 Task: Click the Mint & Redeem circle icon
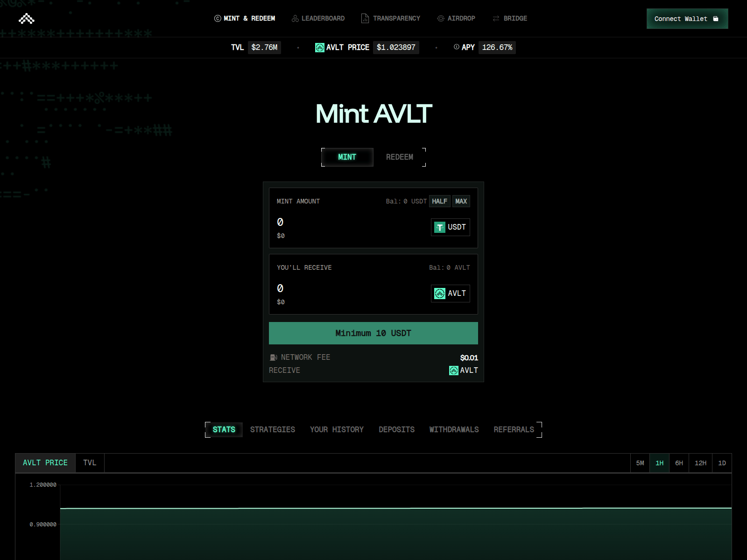[218, 19]
